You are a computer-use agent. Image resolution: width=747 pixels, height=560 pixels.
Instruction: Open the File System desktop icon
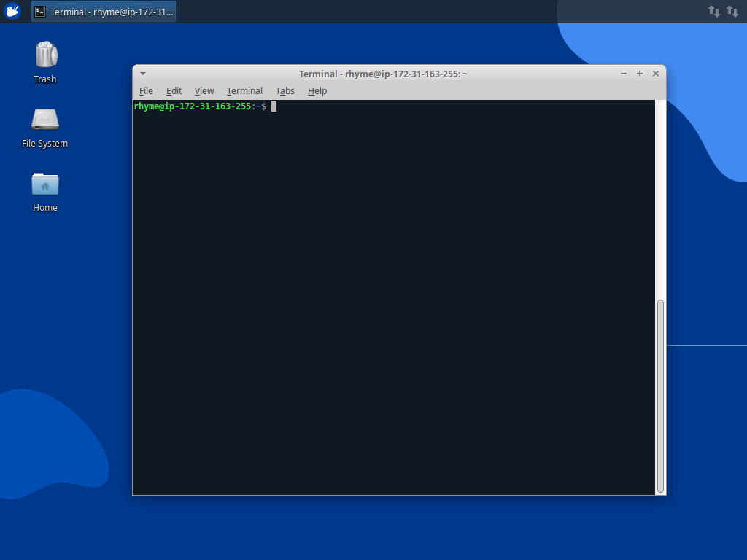pyautogui.click(x=44, y=119)
